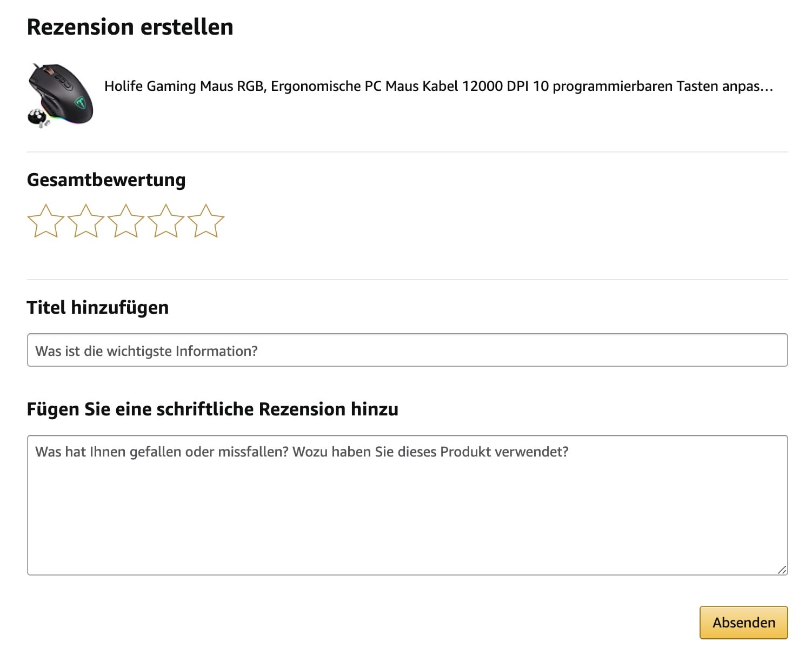The height and width of the screenshot is (661, 812).
Task: Rate the product one star
Action: [x=46, y=221]
